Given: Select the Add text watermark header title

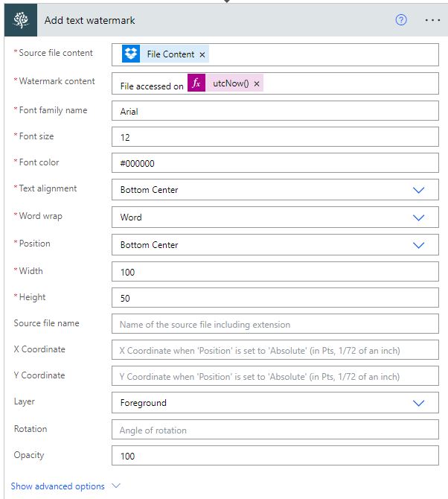Looking at the screenshot, I should point(90,20).
